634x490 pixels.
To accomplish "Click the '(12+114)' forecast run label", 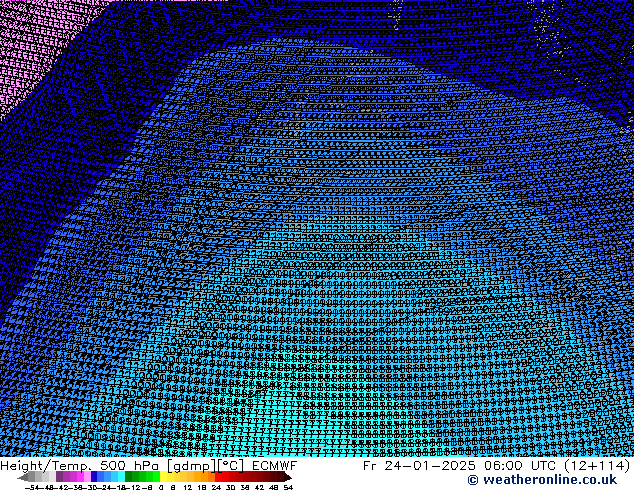I will point(598,466).
